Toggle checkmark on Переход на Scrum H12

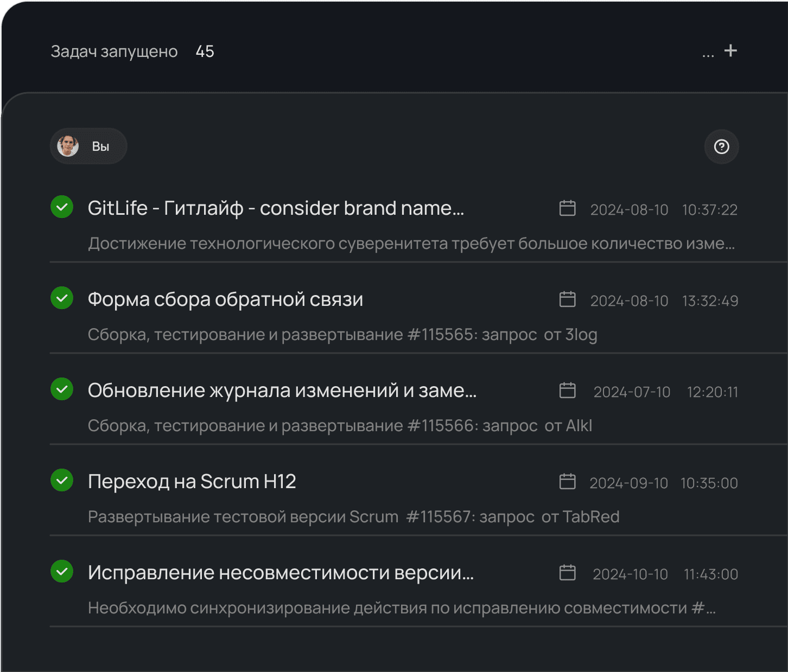[62, 481]
